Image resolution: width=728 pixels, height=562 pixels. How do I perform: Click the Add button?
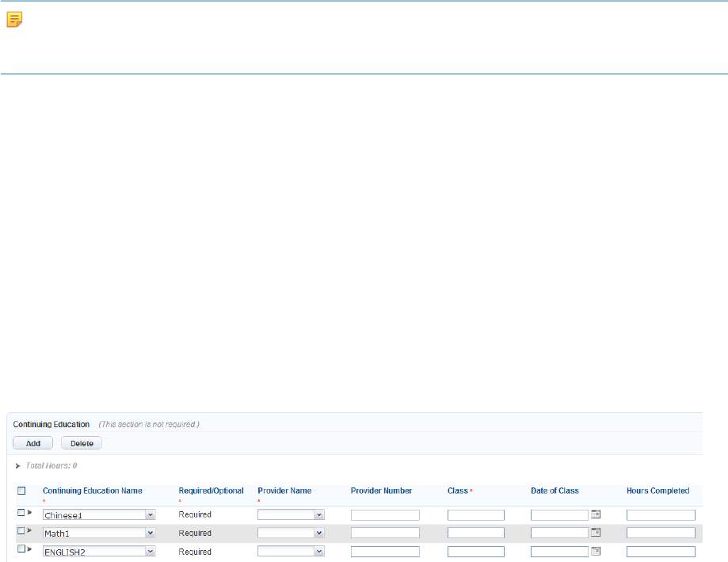click(x=33, y=443)
